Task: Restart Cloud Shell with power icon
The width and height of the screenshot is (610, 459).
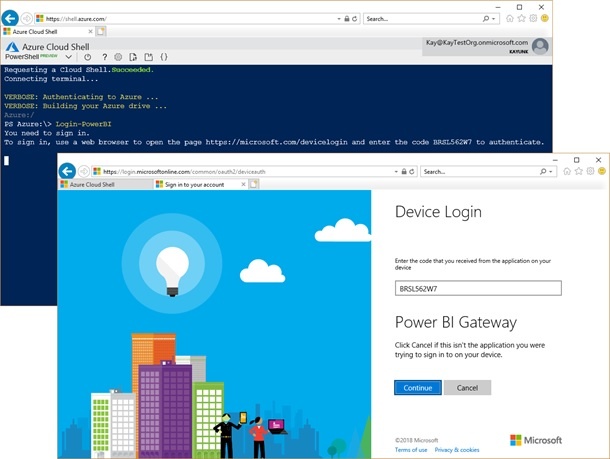Action: coord(88,57)
